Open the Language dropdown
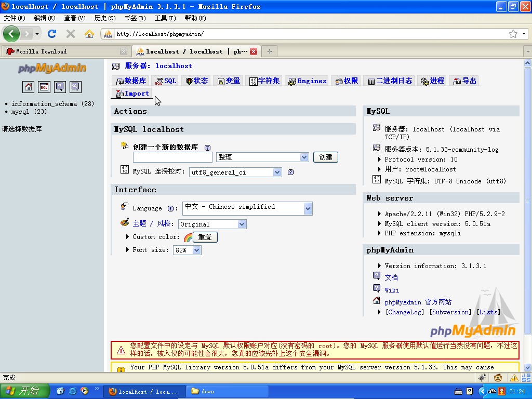Image resolution: width=532 pixels, height=399 pixels. coord(247,208)
